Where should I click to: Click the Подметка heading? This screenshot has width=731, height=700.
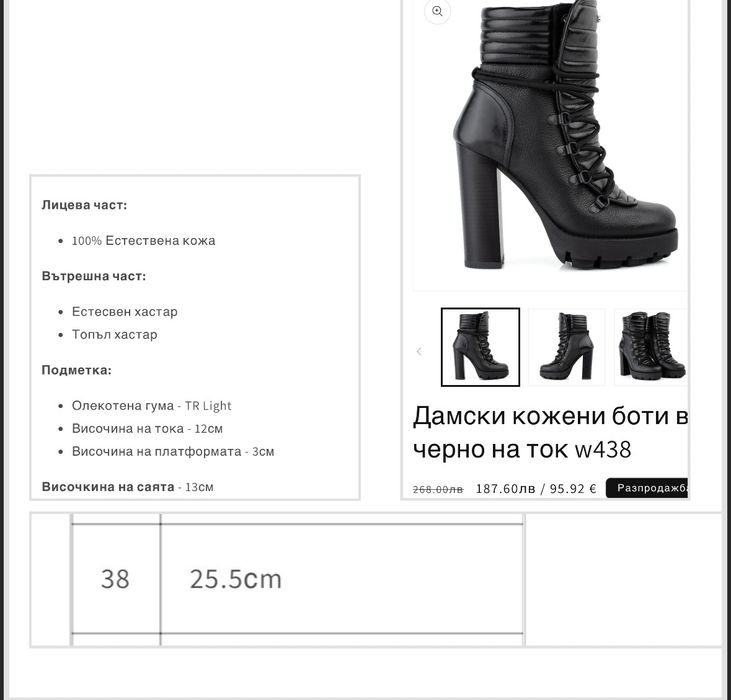76,370
